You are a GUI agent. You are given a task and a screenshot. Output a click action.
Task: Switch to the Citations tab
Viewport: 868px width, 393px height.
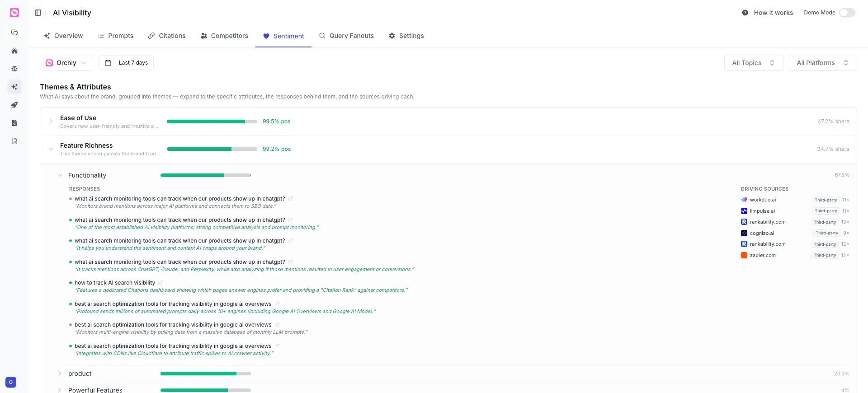(x=167, y=36)
